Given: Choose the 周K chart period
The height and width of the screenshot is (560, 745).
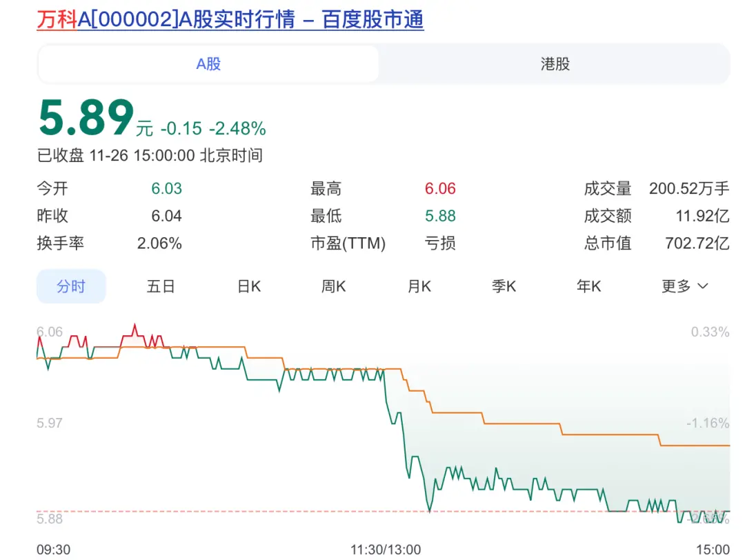Looking at the screenshot, I should pyautogui.click(x=333, y=286).
